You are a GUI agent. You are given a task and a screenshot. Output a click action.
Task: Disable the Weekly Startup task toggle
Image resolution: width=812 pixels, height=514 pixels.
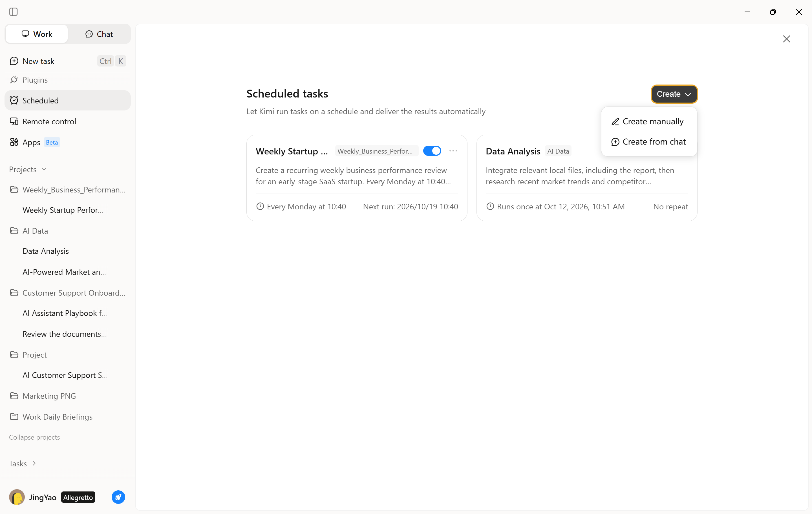coord(432,151)
